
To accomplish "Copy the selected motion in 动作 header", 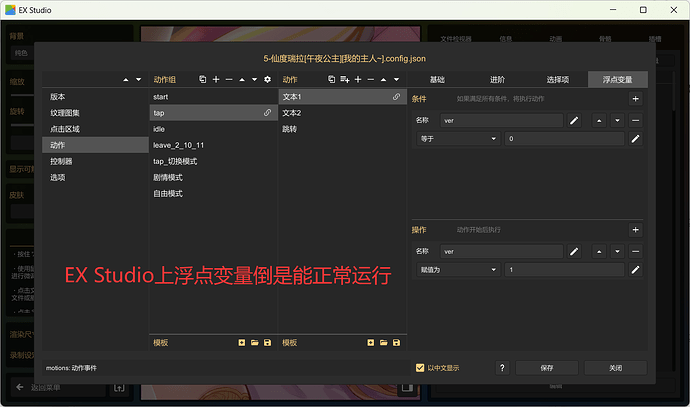I will click(331, 79).
